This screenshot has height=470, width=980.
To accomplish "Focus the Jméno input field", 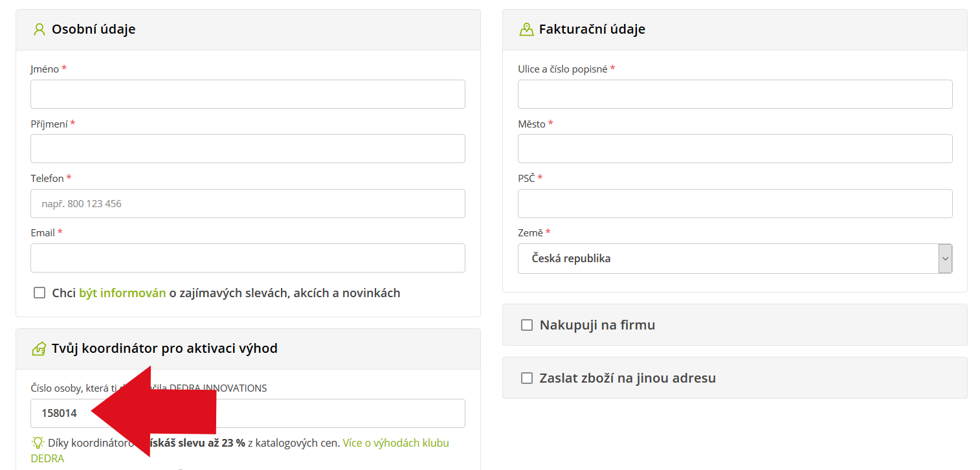I will point(247,94).
